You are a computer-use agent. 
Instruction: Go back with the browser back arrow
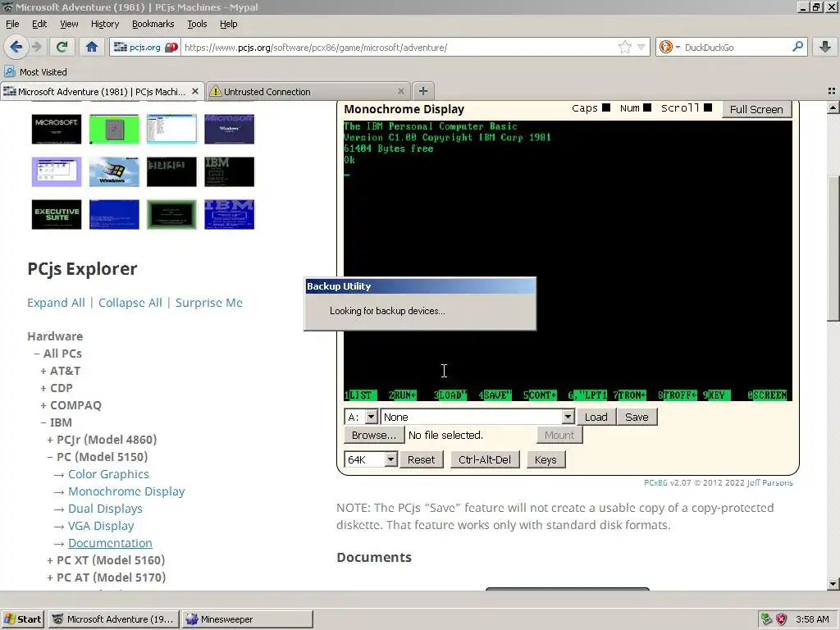click(x=16, y=47)
